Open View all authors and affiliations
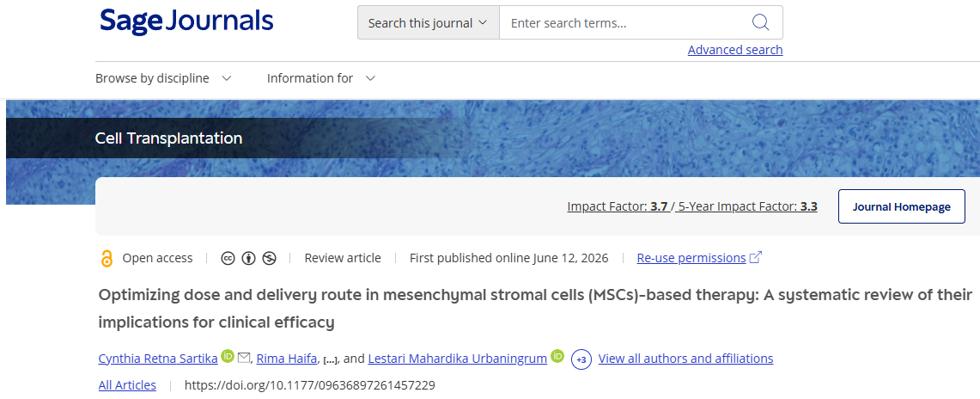980x399 pixels. pos(685,359)
